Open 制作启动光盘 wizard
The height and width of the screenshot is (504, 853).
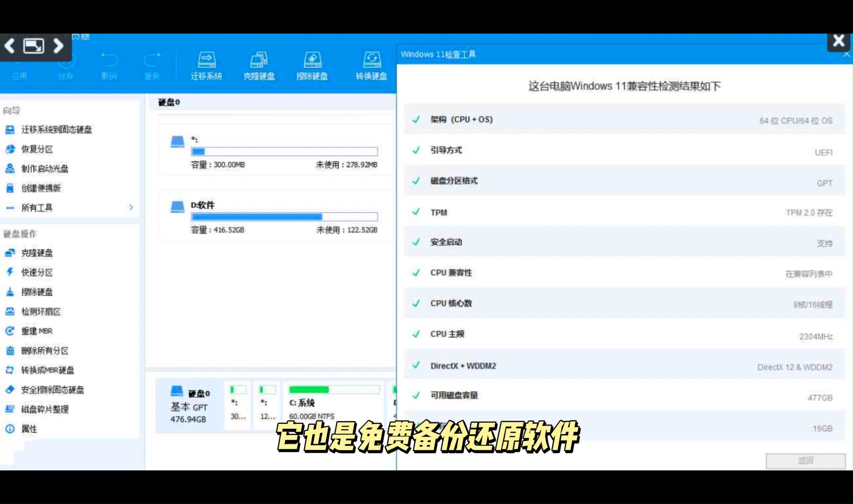point(45,169)
